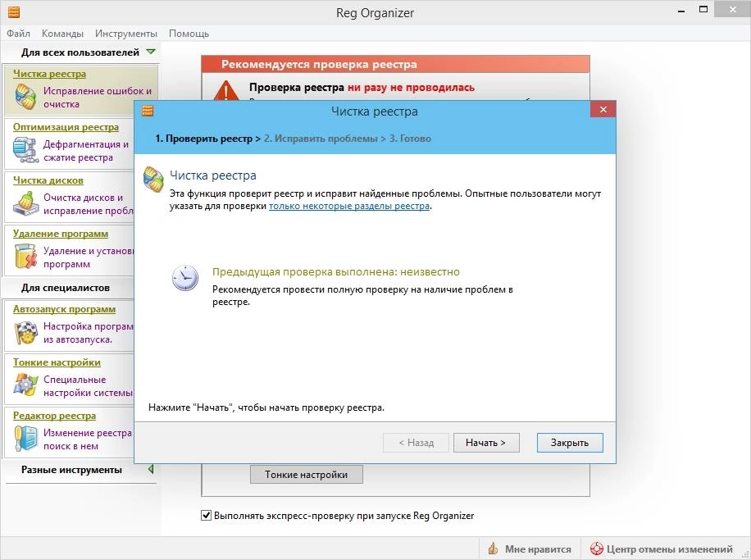Open the 'Оптимизация реестра' sidebar link

coord(66,127)
